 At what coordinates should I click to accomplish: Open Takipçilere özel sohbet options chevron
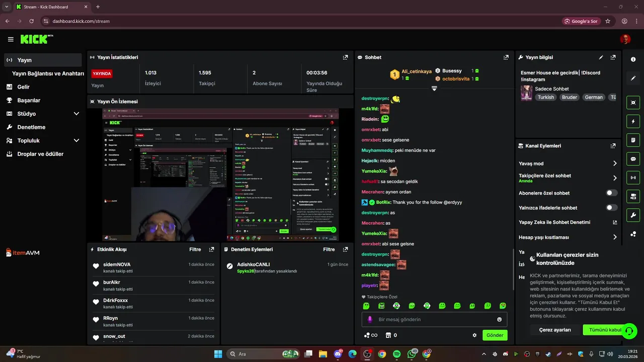click(x=615, y=178)
